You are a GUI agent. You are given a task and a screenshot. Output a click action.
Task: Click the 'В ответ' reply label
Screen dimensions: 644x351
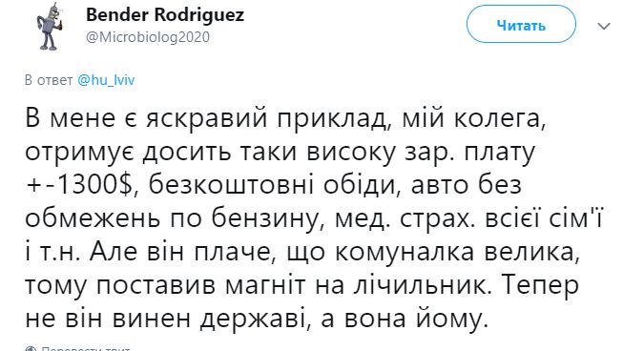[49, 79]
